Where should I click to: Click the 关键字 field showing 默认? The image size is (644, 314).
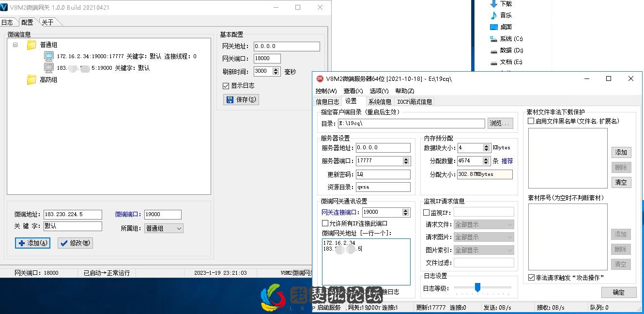coord(73,226)
